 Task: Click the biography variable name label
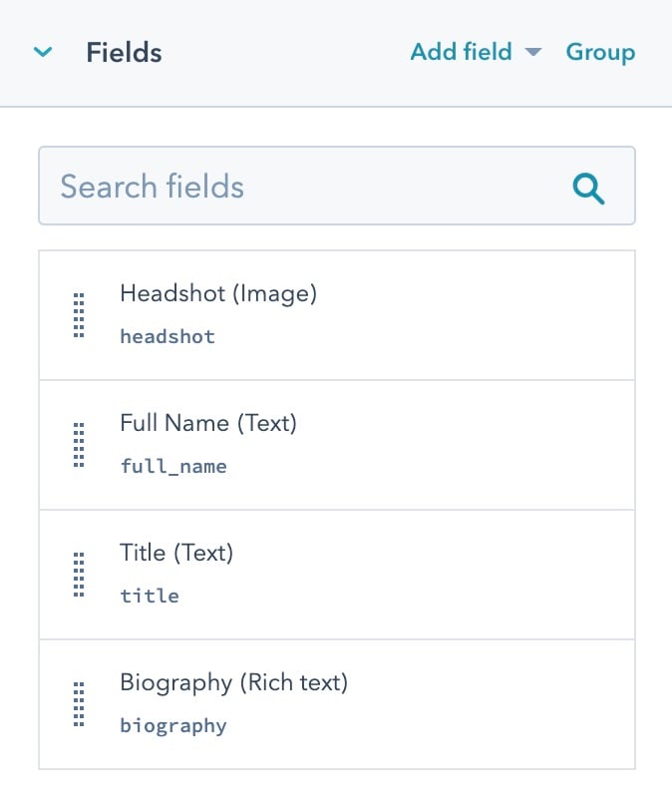pyautogui.click(x=172, y=725)
